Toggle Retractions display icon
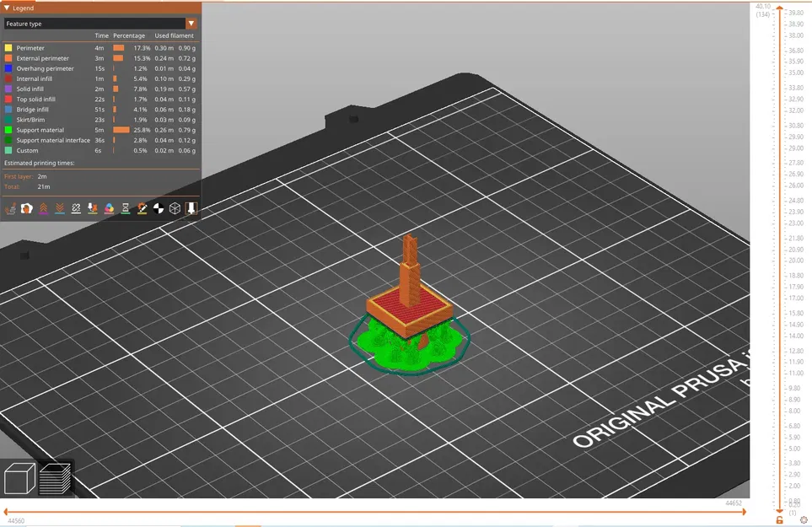812x527 pixels. [x=44, y=208]
